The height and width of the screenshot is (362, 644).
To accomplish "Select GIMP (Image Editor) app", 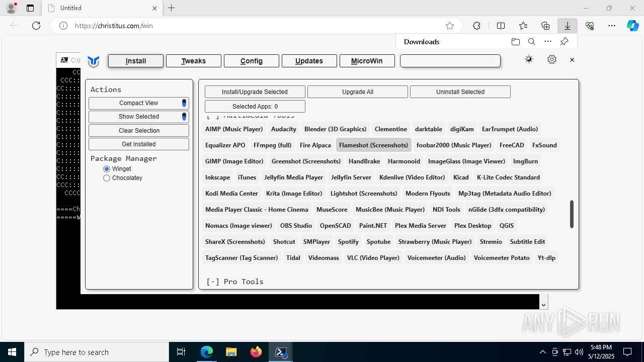I will click(x=234, y=161).
